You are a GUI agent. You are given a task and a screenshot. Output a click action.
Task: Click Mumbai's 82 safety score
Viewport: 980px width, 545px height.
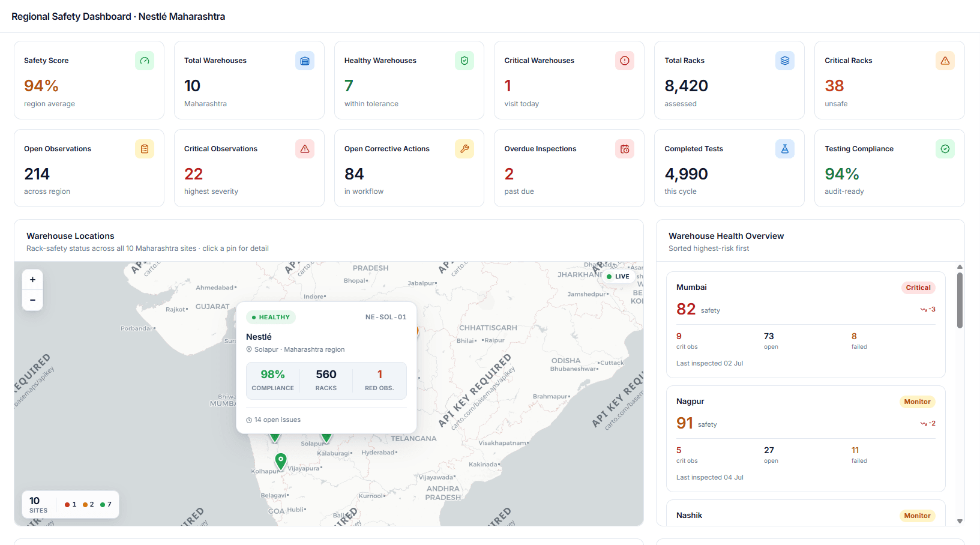686,309
